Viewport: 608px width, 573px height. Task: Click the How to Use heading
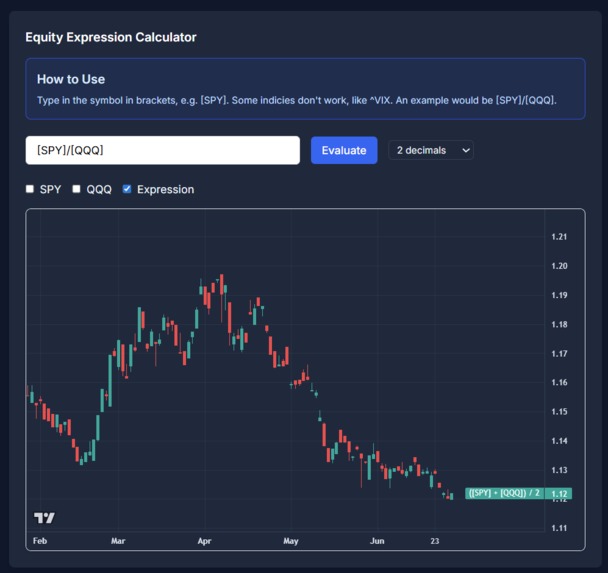(x=71, y=79)
